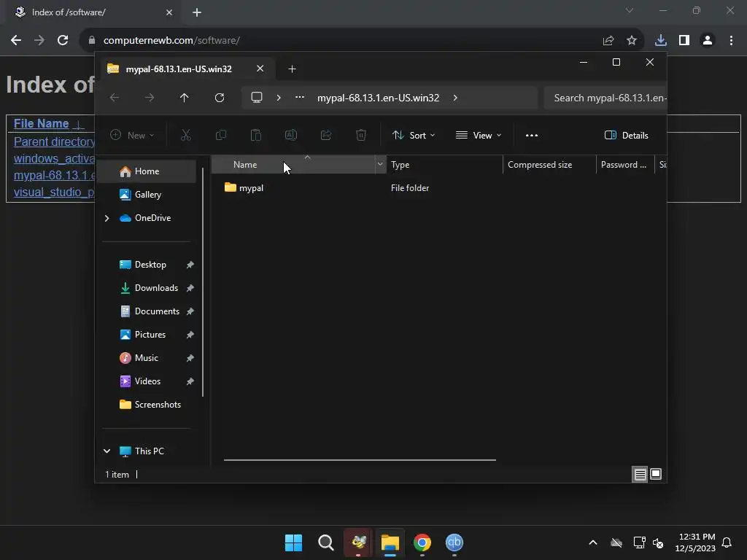Click the Cut scissors icon in Explorer toolbar
747x560 pixels.
186,135
